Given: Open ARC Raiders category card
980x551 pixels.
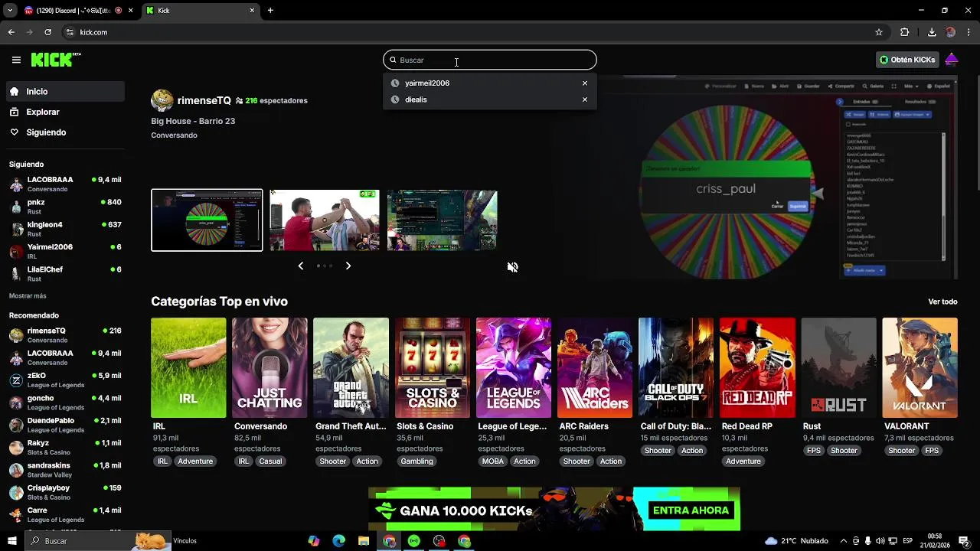Looking at the screenshot, I should (x=595, y=368).
